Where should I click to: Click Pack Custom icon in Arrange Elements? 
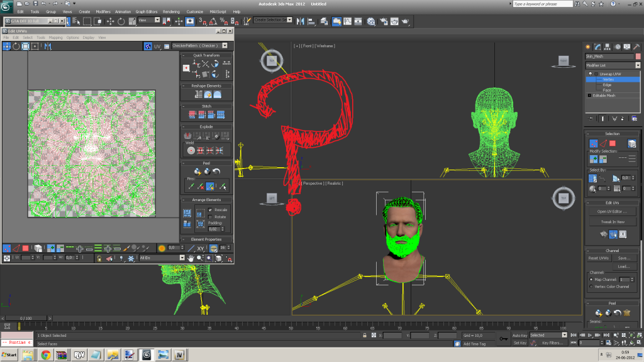pos(187,213)
